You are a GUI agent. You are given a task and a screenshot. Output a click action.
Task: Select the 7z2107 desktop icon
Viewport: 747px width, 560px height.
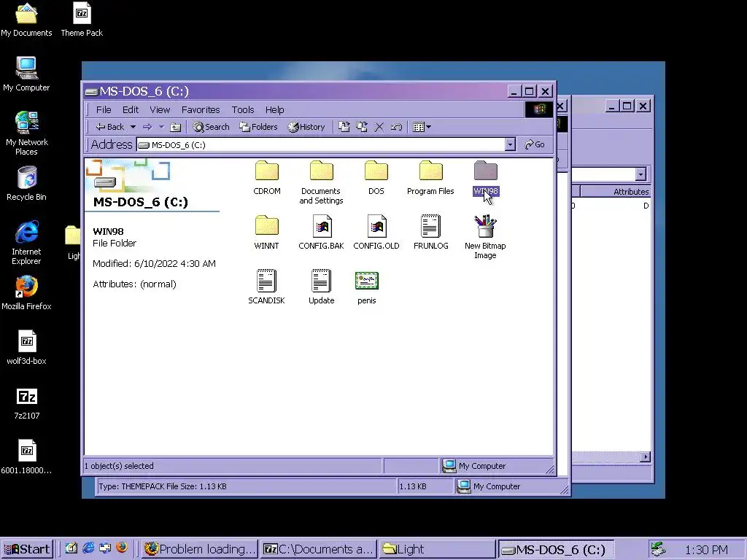(27, 404)
